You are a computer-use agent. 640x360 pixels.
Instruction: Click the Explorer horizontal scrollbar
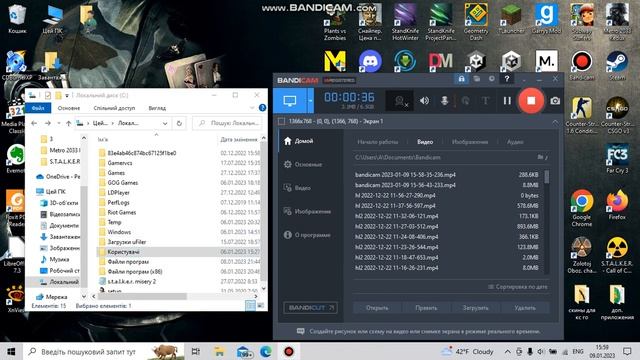coord(141,296)
